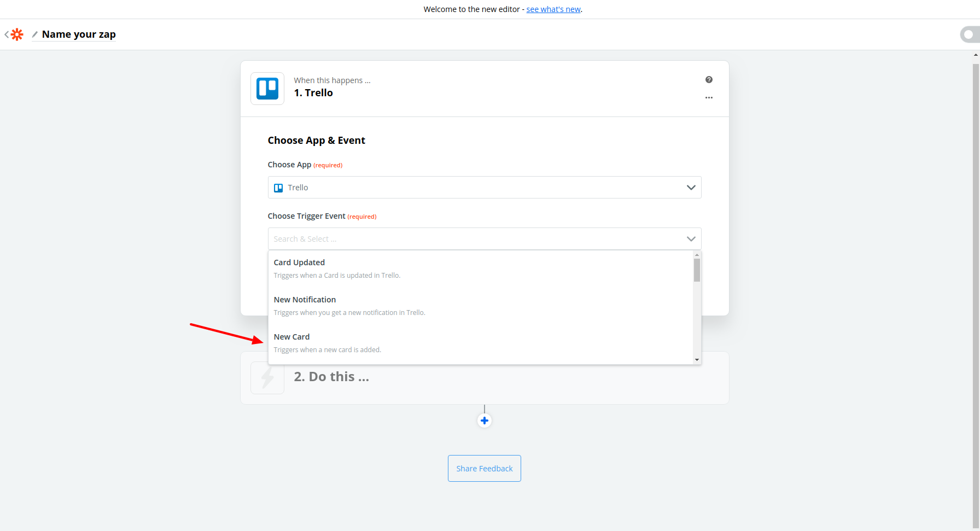Click the blue plus add step icon

pyautogui.click(x=485, y=421)
